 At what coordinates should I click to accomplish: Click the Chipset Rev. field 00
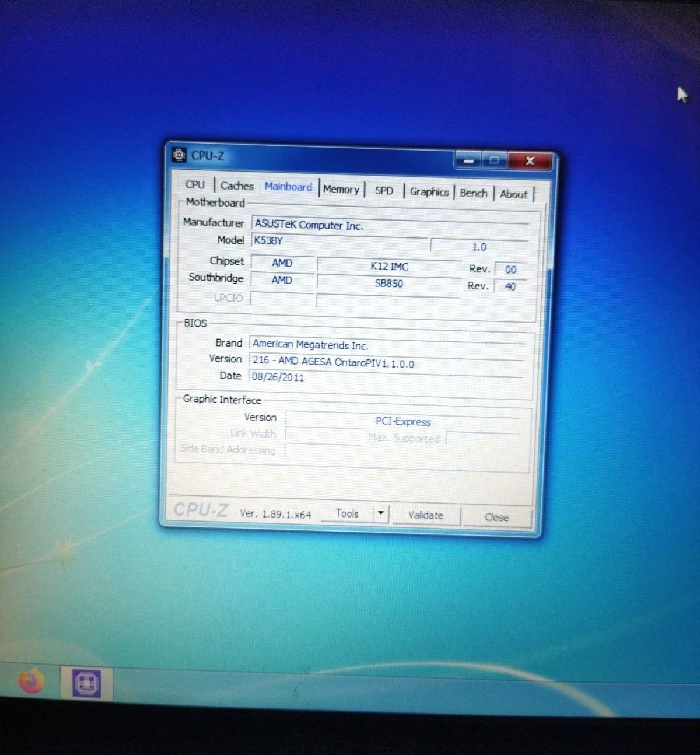point(511,270)
